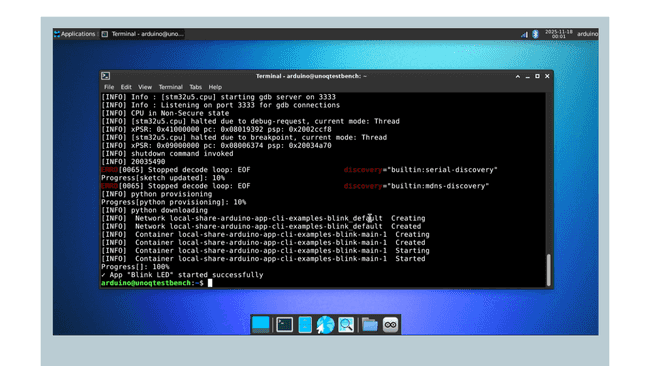Click the 'builtin:mdns-discovery' text
The width and height of the screenshot is (650, 366).
pos(438,186)
